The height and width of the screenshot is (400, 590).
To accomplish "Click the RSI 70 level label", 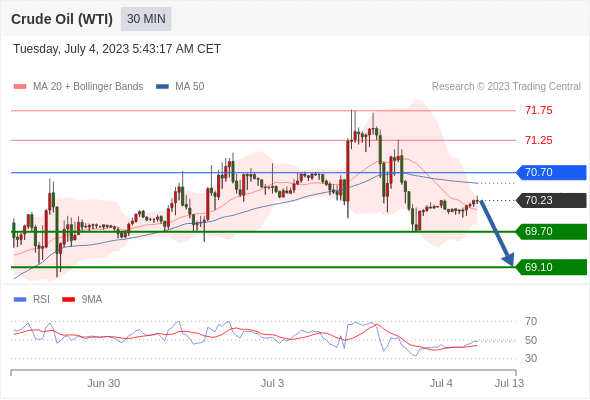I will [x=531, y=321].
